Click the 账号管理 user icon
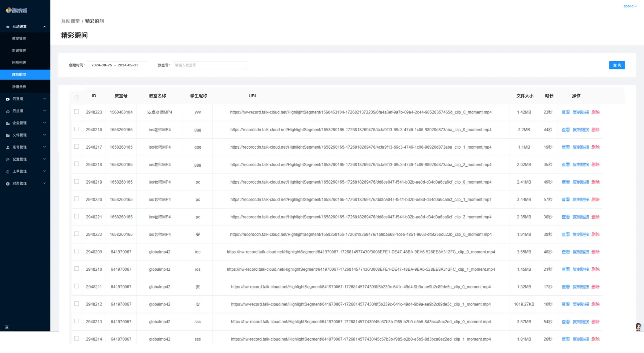 click(8, 147)
